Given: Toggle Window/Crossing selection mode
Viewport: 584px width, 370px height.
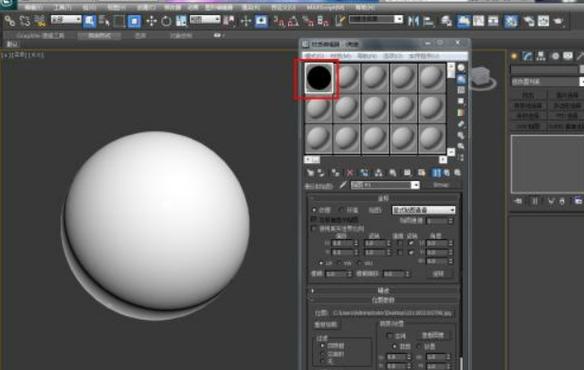Looking at the screenshot, I should coord(134,21).
